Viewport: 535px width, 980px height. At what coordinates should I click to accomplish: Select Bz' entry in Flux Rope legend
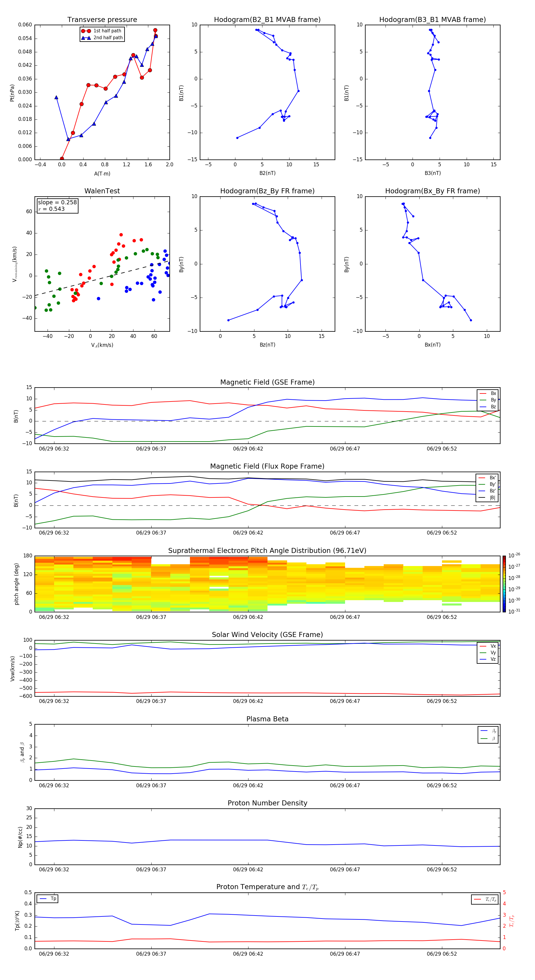[x=487, y=491]
